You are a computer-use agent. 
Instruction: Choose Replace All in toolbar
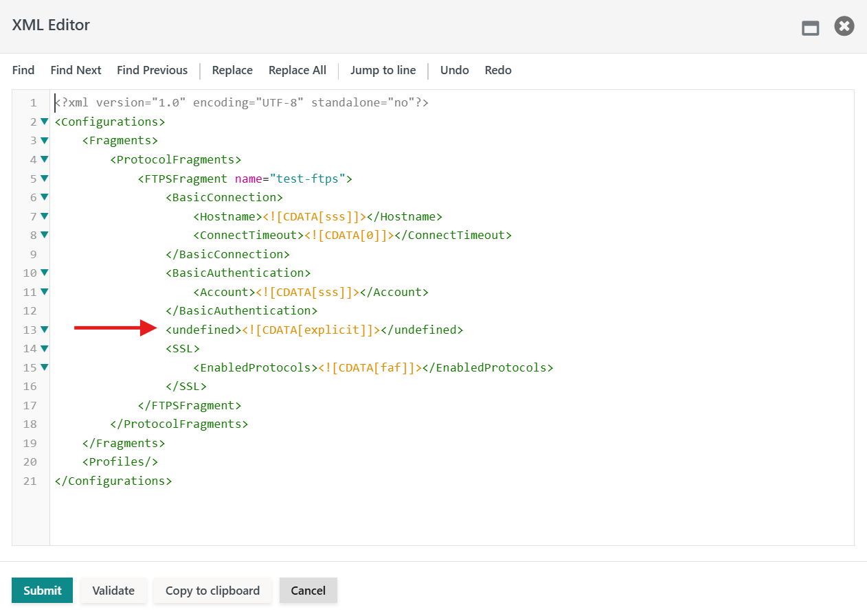coord(297,70)
